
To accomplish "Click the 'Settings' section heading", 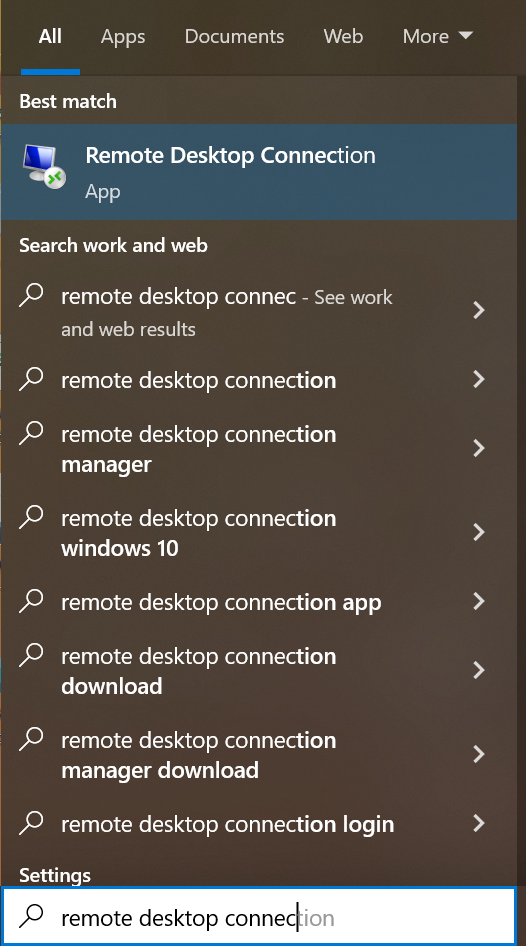I will pos(55,875).
